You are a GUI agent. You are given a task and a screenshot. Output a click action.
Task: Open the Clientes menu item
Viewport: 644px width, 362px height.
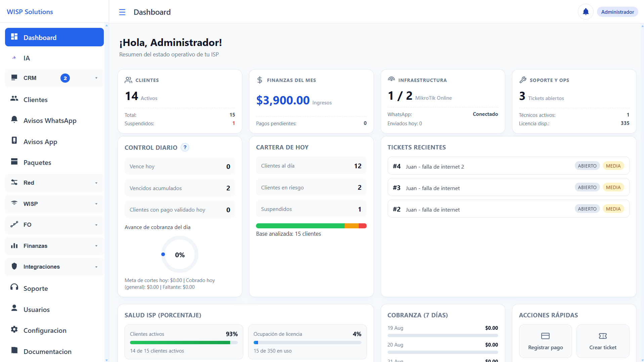point(54,100)
